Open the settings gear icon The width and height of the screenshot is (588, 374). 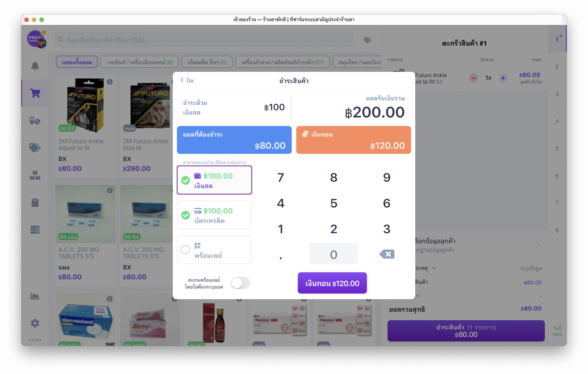(35, 323)
